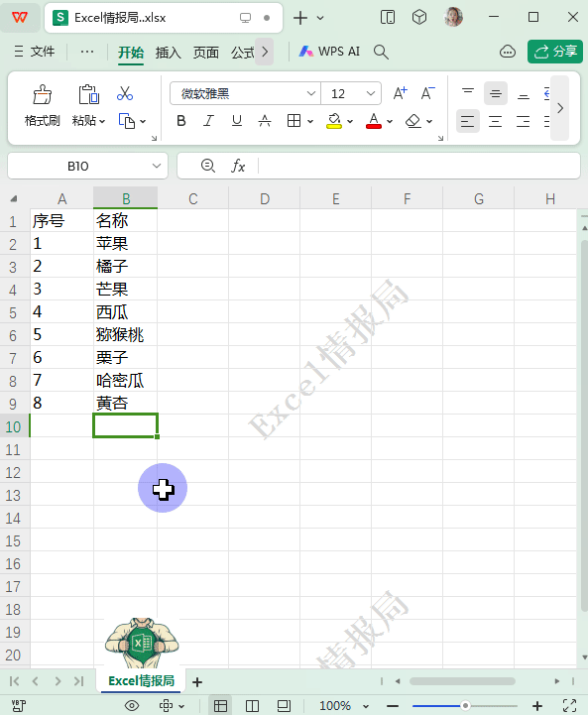Open the WPS search magnifier
This screenshot has height=715, width=588.
[x=381, y=52]
